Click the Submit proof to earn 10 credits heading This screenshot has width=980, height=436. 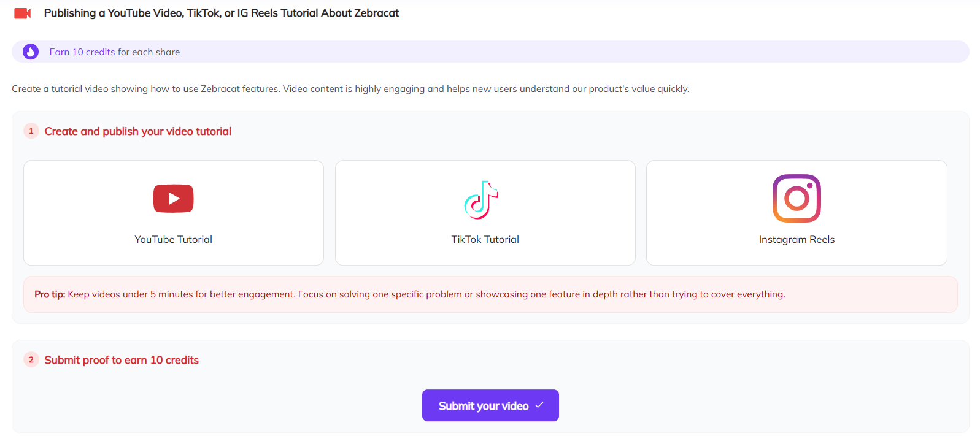tap(122, 360)
